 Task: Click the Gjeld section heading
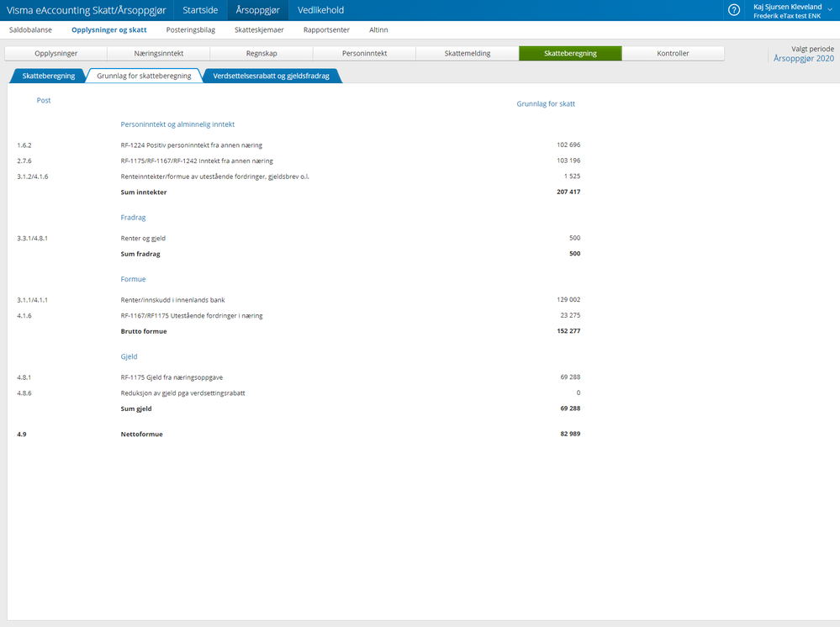pyautogui.click(x=129, y=356)
